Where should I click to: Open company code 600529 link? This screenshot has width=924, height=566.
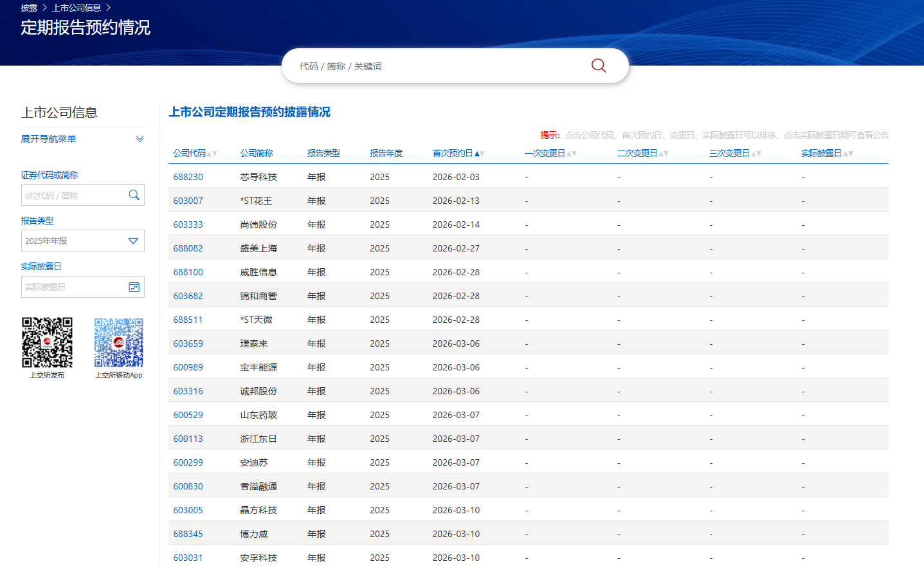pyautogui.click(x=188, y=415)
